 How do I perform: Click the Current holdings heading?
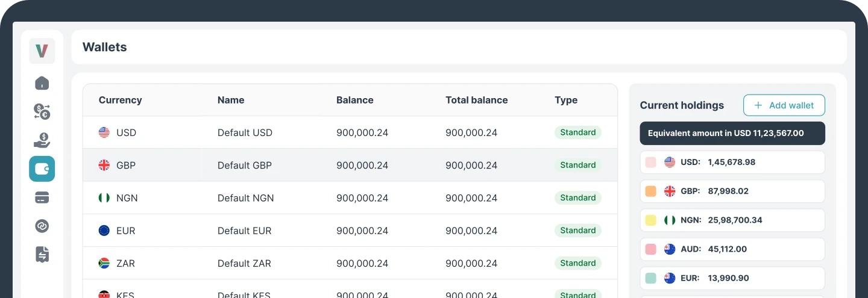click(682, 105)
